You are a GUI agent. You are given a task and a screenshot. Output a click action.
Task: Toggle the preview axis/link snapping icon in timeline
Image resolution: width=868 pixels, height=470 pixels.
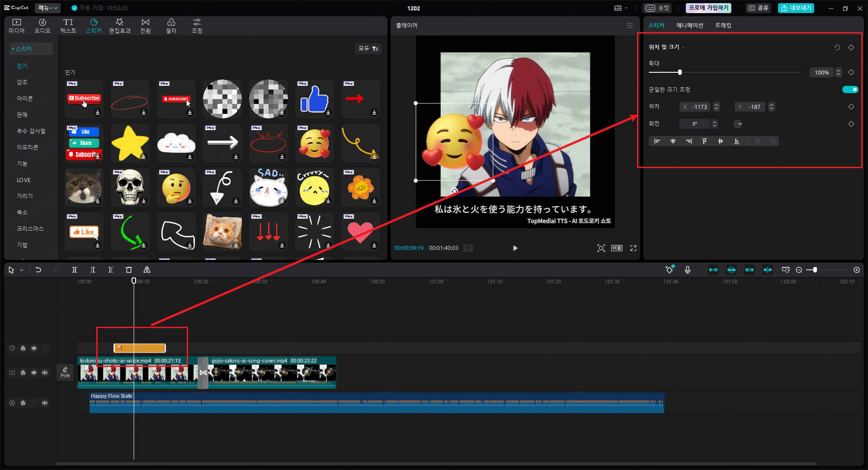pyautogui.click(x=768, y=270)
